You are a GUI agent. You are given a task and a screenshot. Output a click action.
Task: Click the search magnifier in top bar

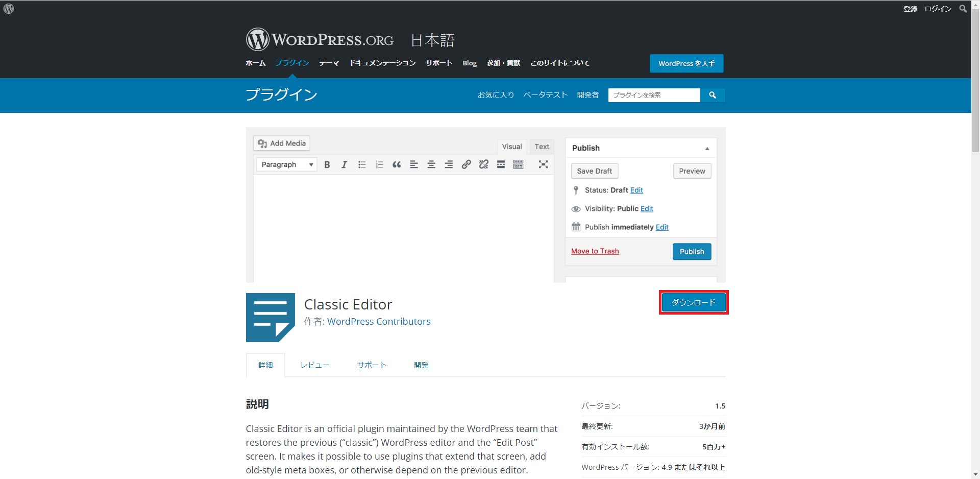click(x=963, y=9)
